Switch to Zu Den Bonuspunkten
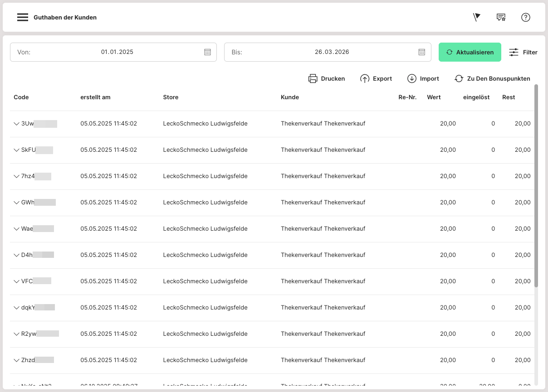Image resolution: width=548 pixels, height=392 pixels. pos(492,78)
